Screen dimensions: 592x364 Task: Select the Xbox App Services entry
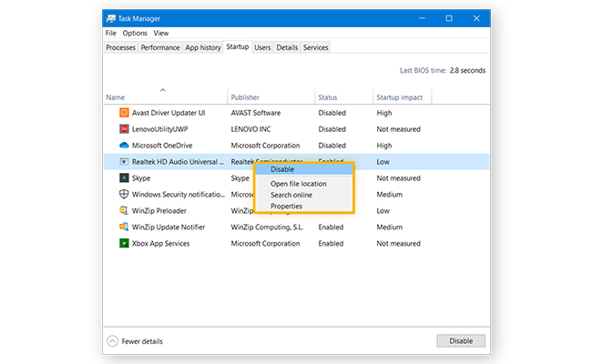pyautogui.click(x=160, y=243)
